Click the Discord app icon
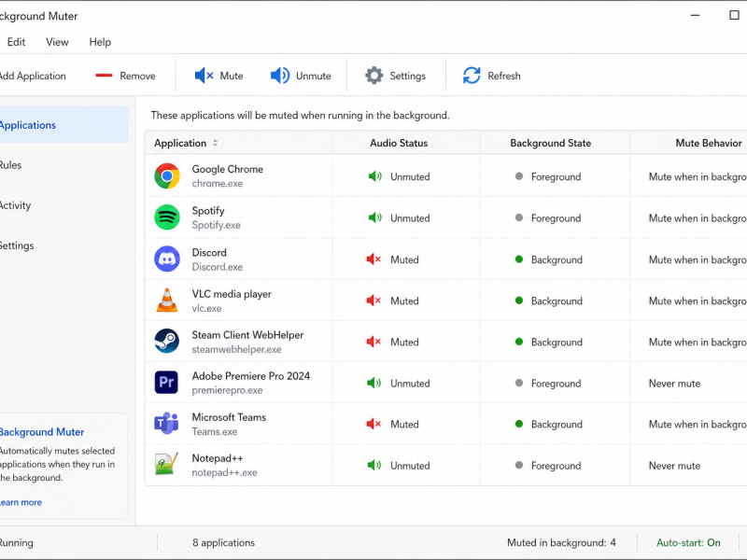 click(x=167, y=259)
